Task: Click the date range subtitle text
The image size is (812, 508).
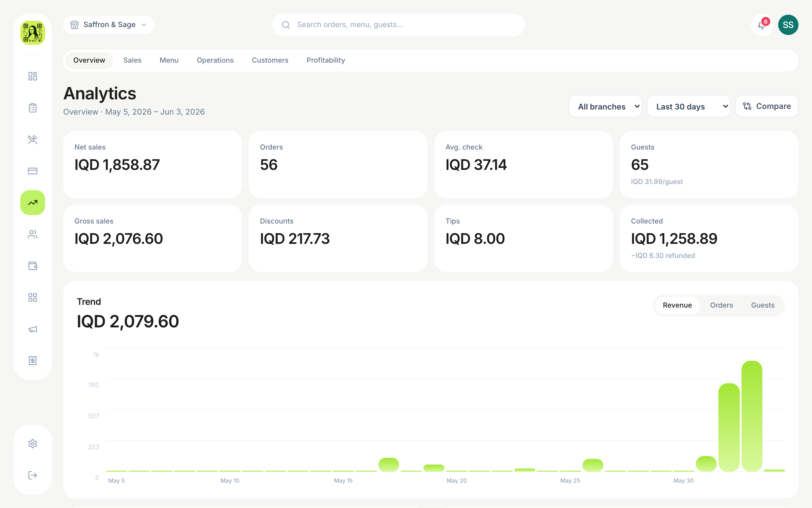Action: [134, 112]
